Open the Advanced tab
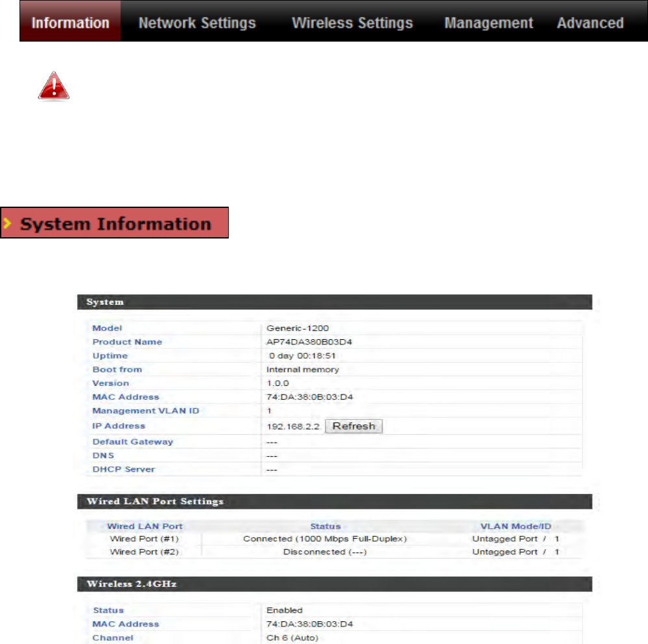This screenshot has height=644, width=648. tap(590, 23)
